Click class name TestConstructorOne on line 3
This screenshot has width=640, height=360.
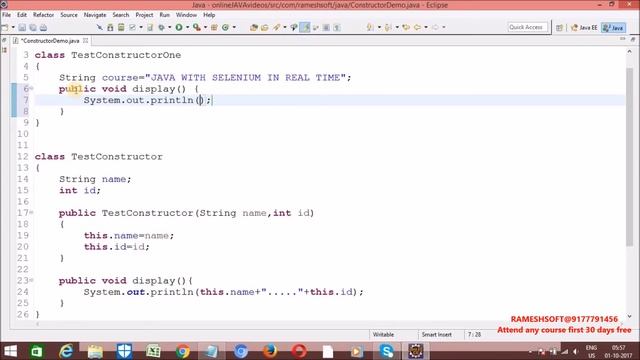(126, 55)
